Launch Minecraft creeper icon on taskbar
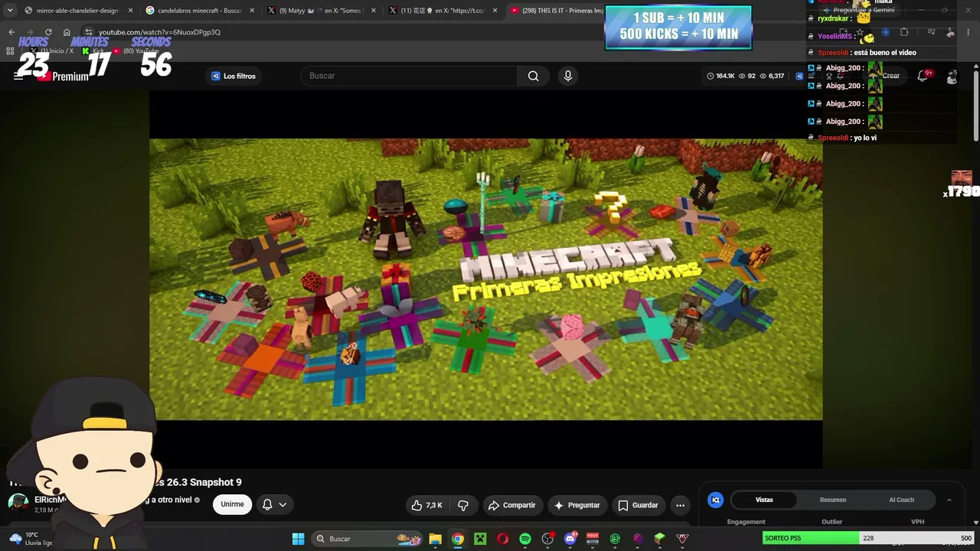Screen dimensions: 980x551 (480, 539)
